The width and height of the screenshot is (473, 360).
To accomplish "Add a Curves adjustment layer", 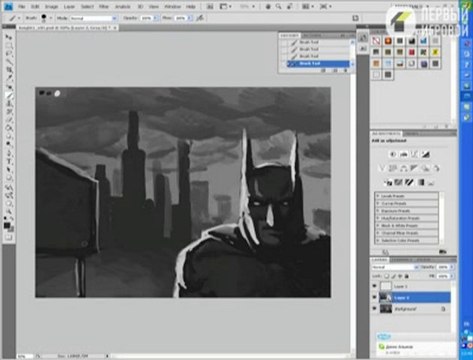I will (x=414, y=154).
